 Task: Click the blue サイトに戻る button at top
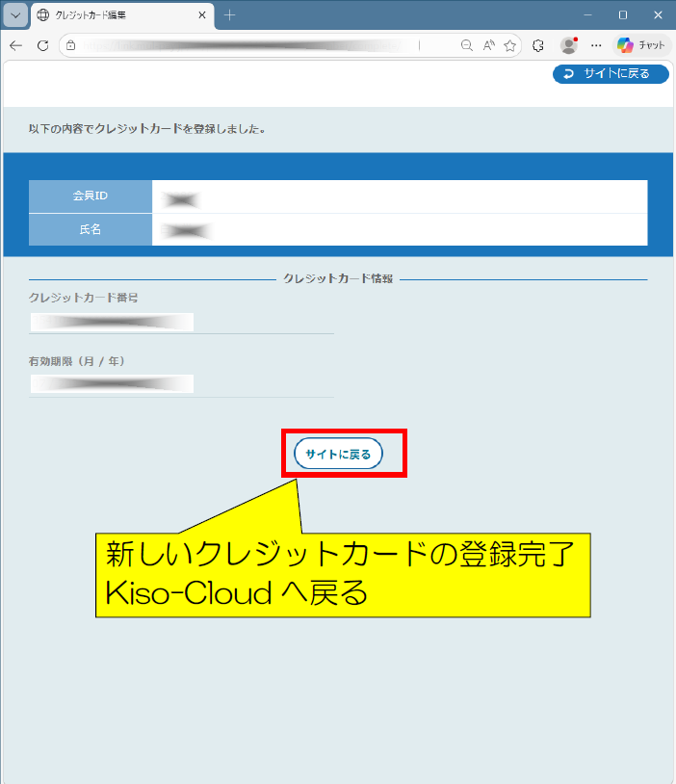pos(610,74)
